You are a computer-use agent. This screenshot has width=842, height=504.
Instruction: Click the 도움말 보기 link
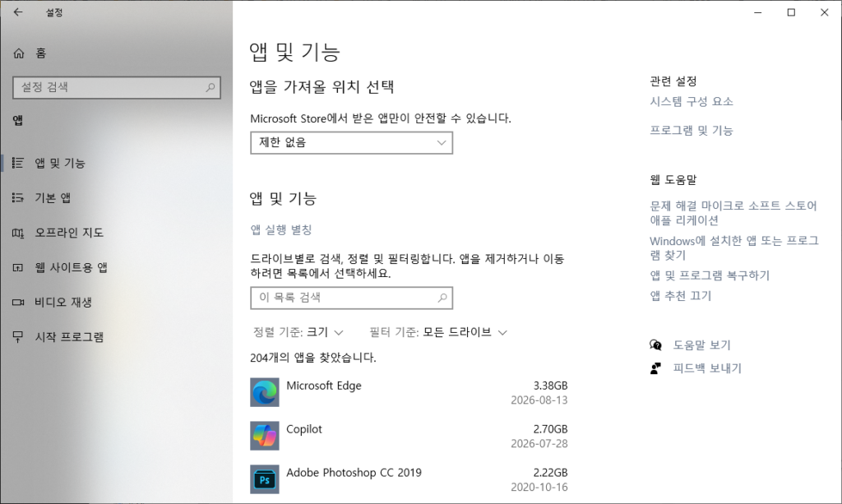click(702, 345)
